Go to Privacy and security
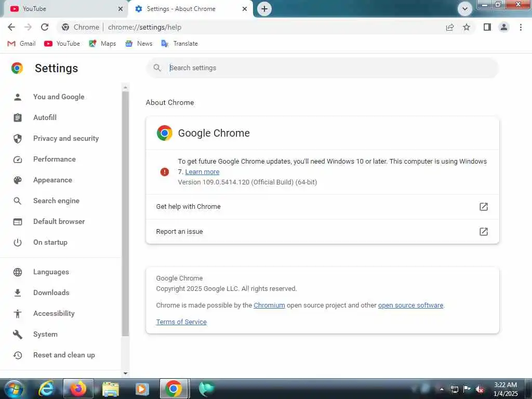Image resolution: width=532 pixels, height=399 pixels. pos(66,138)
